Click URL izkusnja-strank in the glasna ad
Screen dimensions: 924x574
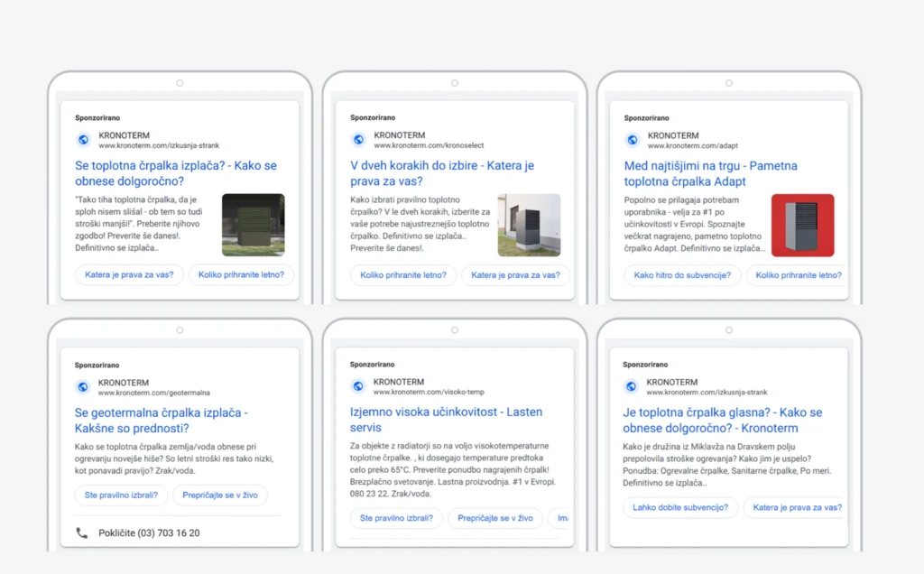707,392
